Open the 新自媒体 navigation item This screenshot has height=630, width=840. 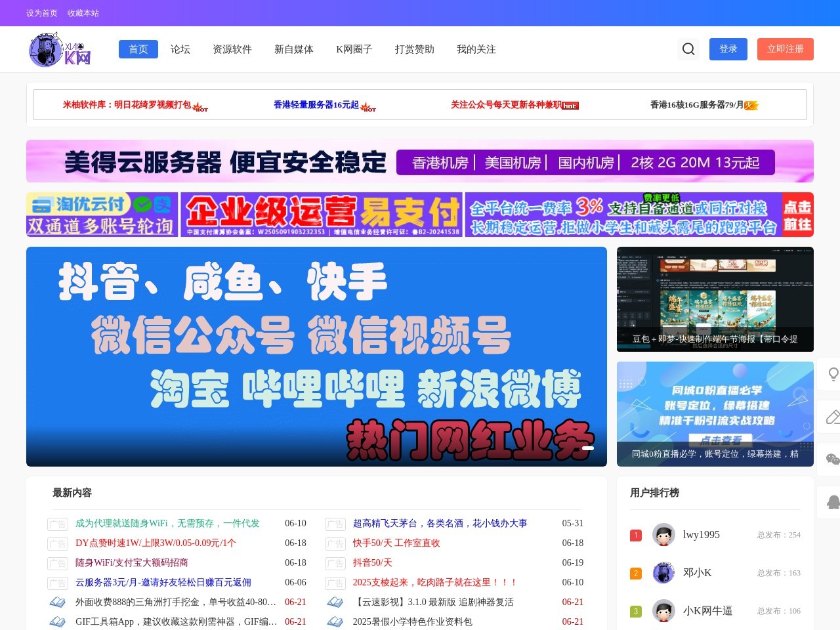pos(294,49)
